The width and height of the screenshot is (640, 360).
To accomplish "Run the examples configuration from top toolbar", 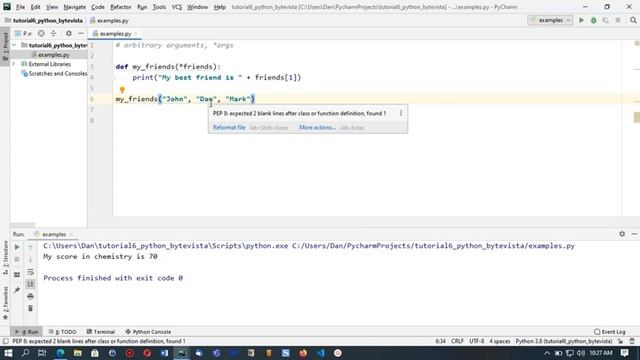I will tap(581, 20).
